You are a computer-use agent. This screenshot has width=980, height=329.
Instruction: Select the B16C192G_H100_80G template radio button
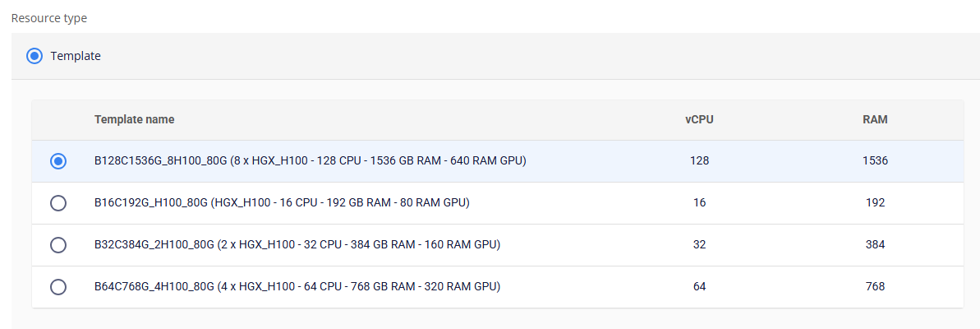pos(58,203)
